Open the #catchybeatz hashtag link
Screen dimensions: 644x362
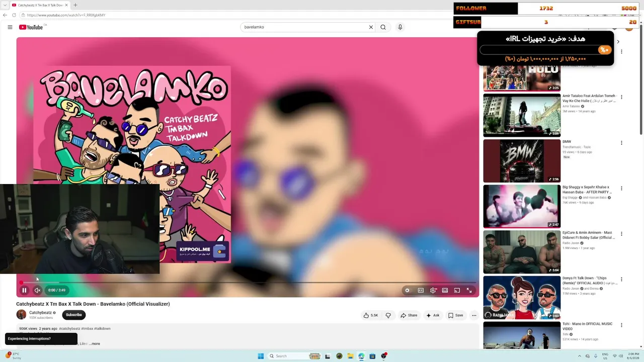(x=69, y=329)
